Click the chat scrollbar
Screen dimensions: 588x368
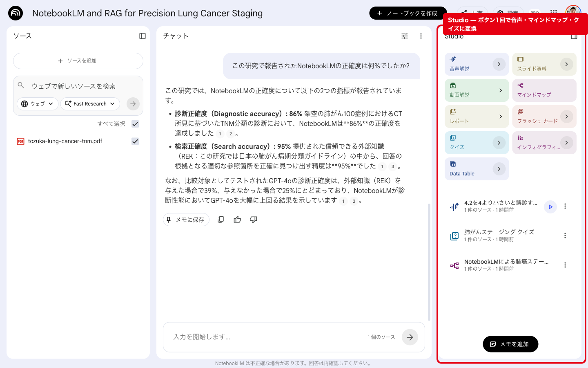point(429,262)
